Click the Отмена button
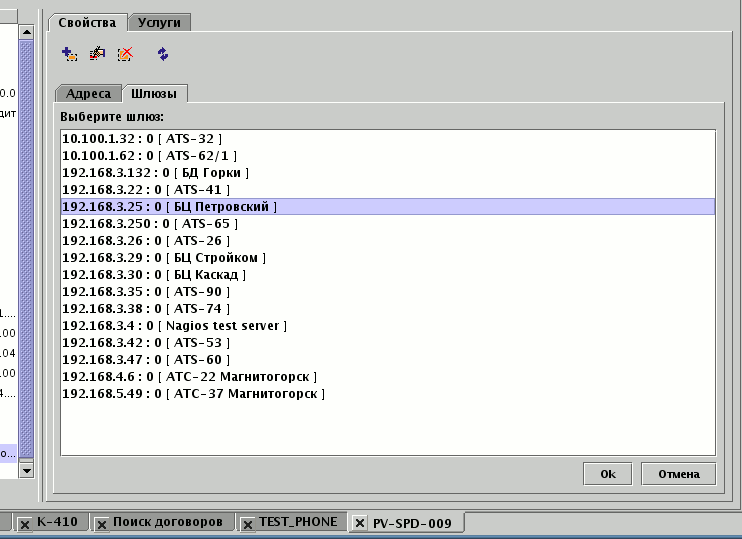Viewport: 742px width, 539px height. (x=678, y=474)
